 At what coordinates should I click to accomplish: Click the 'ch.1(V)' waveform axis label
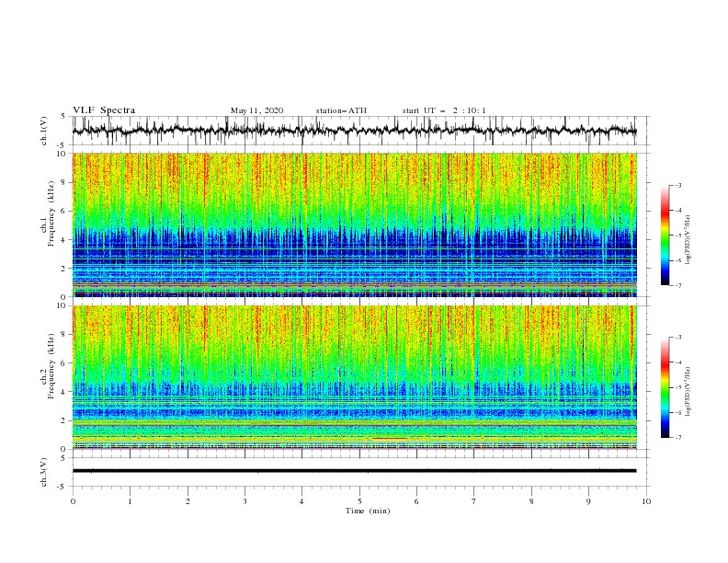coord(44,131)
